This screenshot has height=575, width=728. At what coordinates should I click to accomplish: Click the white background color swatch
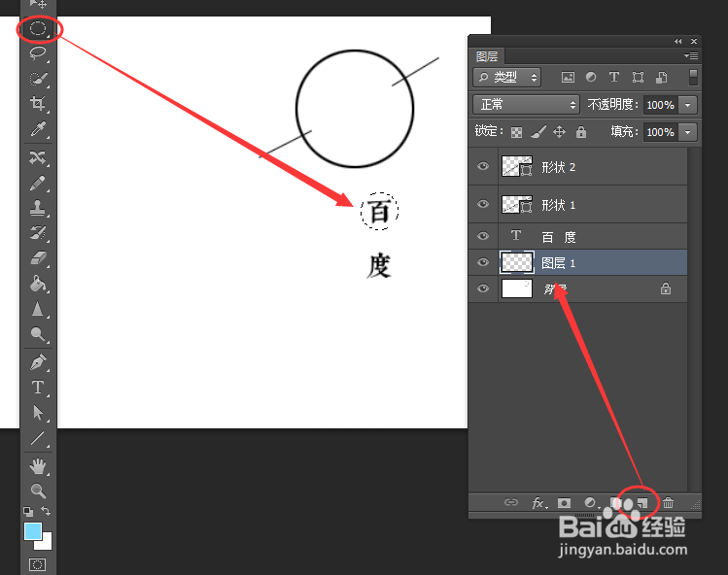(45, 543)
